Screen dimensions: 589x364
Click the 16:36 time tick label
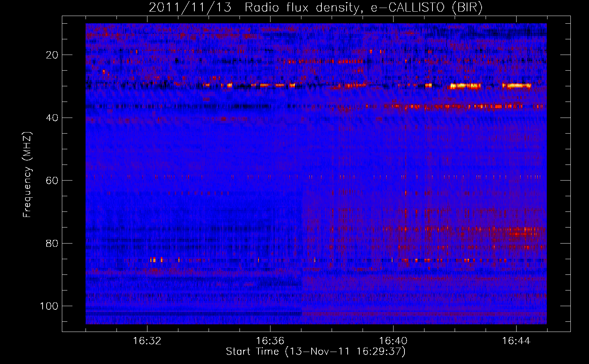[270, 341]
